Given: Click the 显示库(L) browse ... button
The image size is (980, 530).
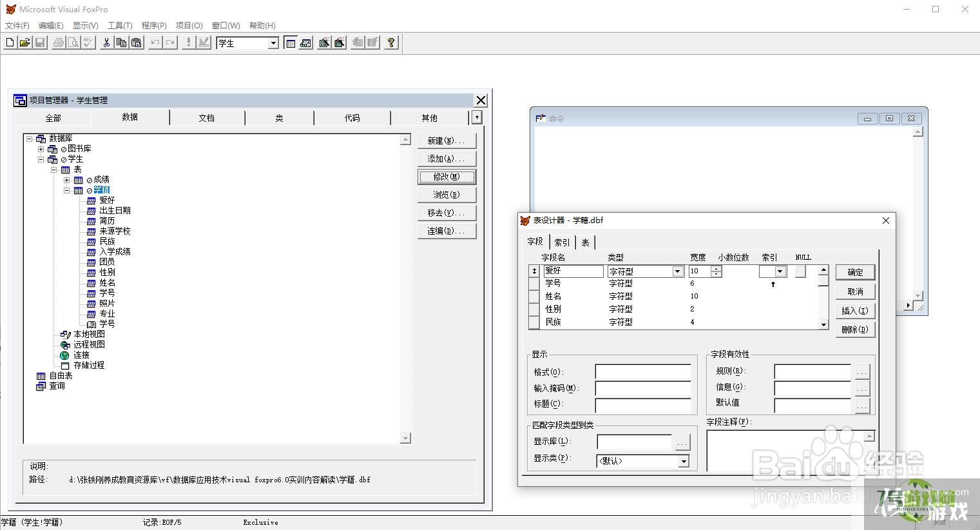Looking at the screenshot, I should click(x=682, y=442).
